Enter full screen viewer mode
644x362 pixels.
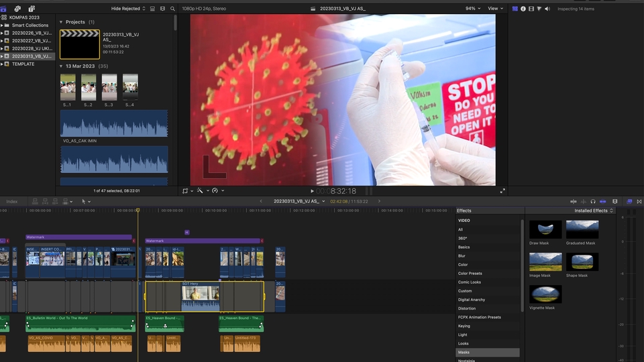tap(502, 191)
